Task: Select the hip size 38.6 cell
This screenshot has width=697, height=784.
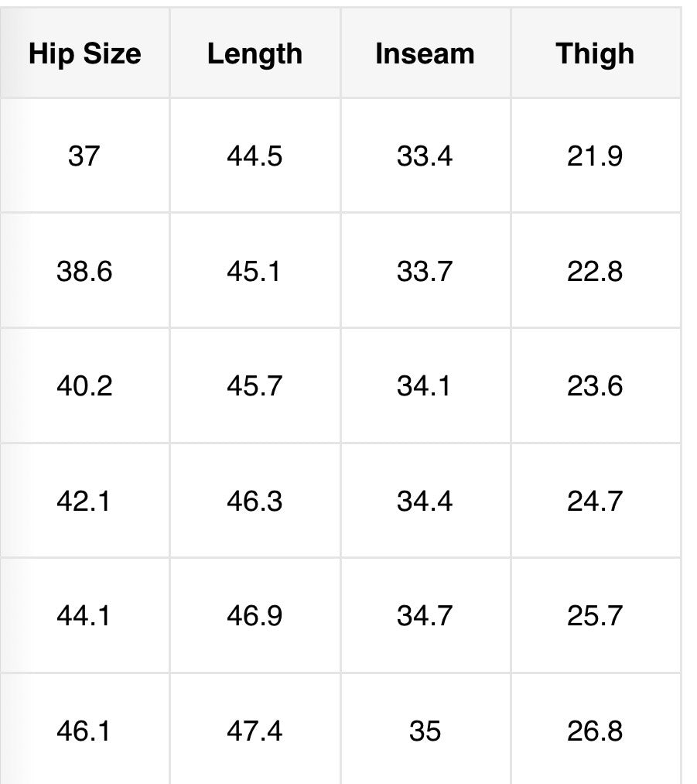Action: (x=84, y=272)
